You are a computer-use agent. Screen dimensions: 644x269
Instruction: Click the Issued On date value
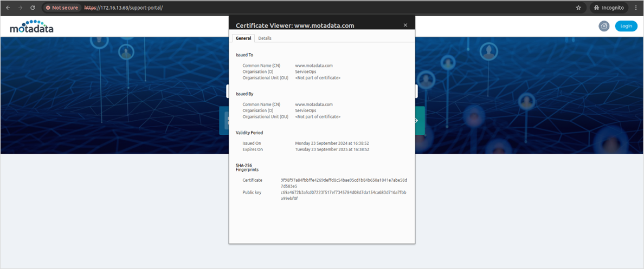332,143
